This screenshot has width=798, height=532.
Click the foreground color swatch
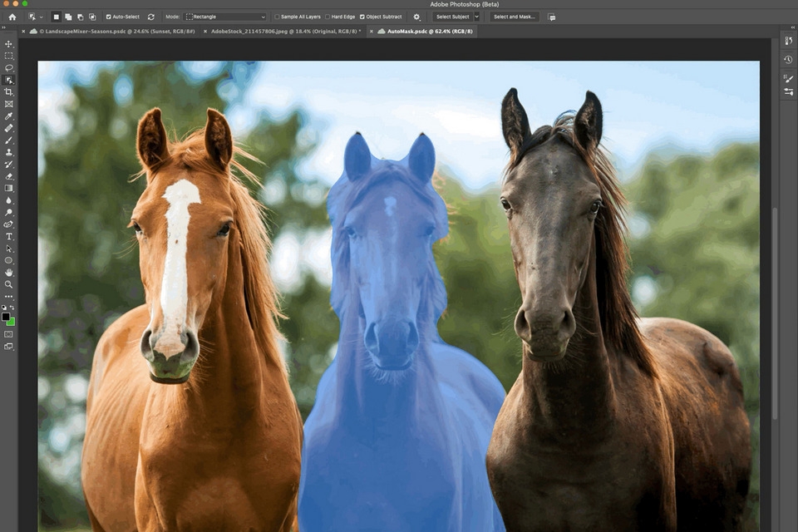pyautogui.click(x=6, y=317)
